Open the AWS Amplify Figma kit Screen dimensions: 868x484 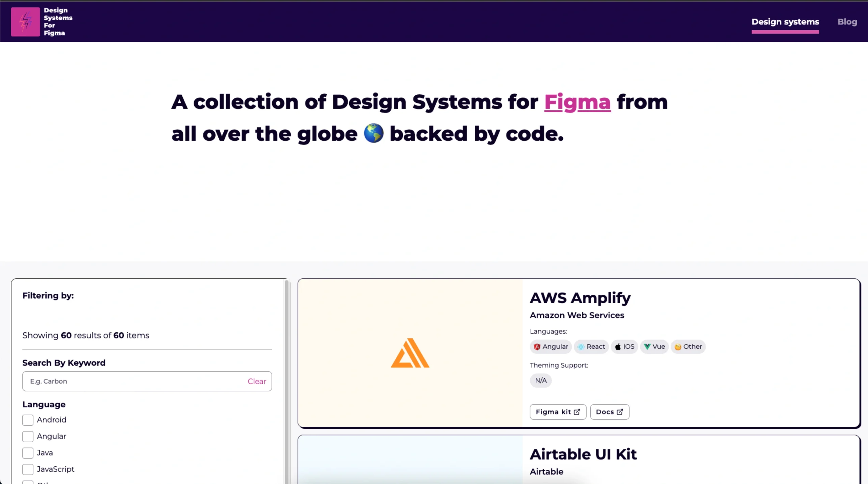coord(558,412)
